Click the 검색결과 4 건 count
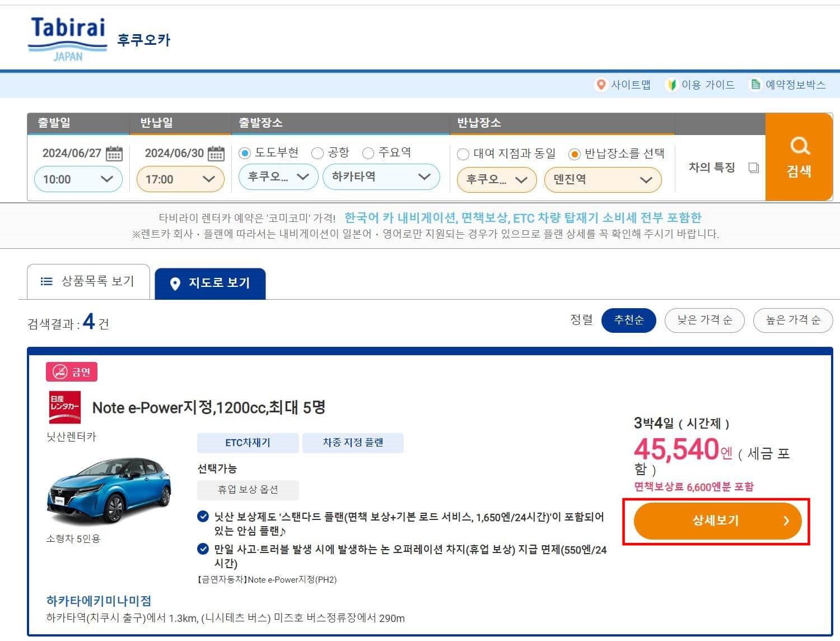Image resolution: width=840 pixels, height=641 pixels. 68,322
